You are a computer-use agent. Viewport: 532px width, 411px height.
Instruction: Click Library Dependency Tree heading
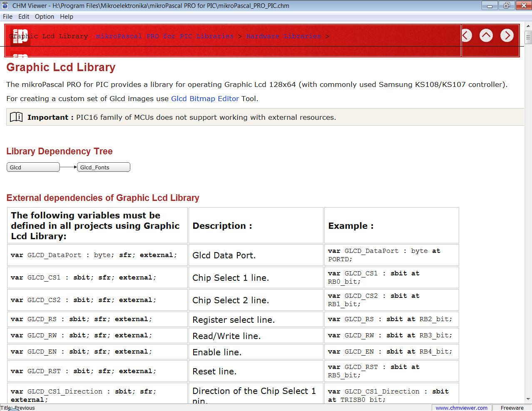click(x=60, y=151)
